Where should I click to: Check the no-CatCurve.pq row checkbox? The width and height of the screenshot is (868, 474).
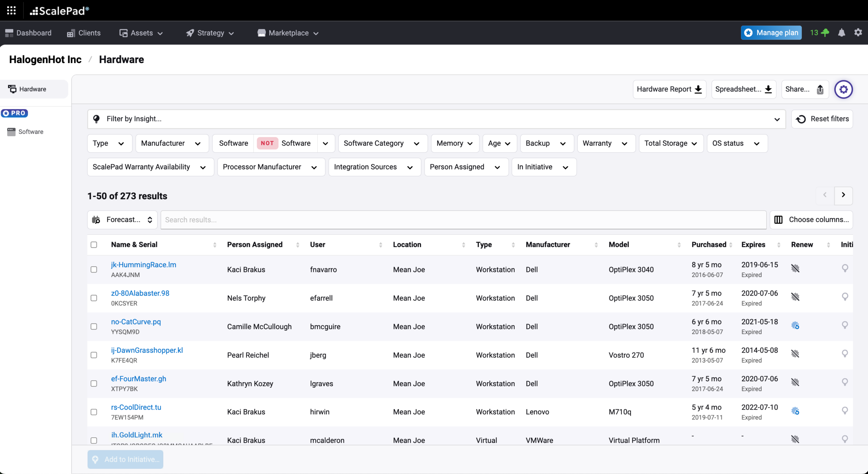94,327
